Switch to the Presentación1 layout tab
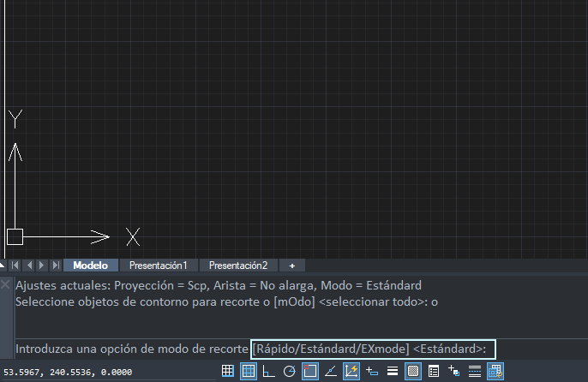This screenshot has height=382, width=588. coord(158,266)
